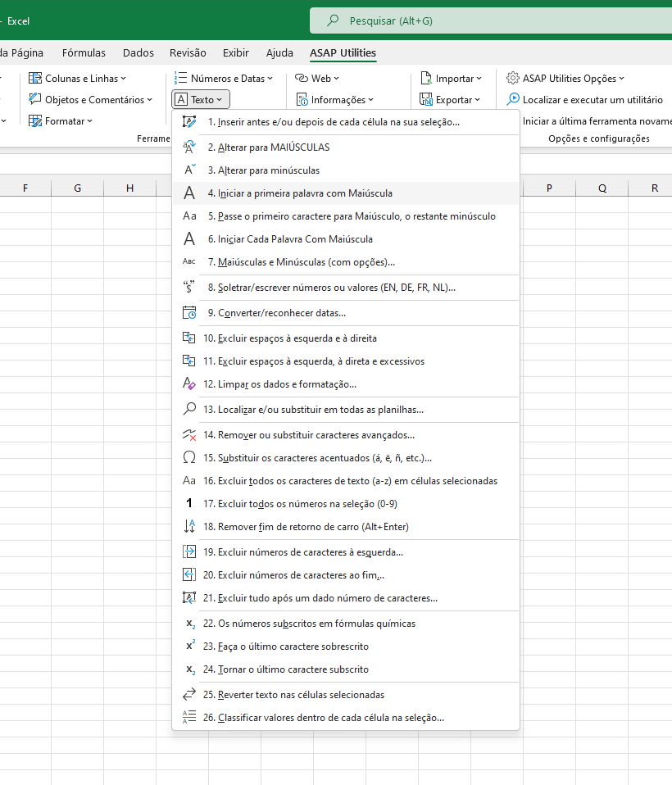Switch to the Fórmulas ribbon tab

point(84,52)
